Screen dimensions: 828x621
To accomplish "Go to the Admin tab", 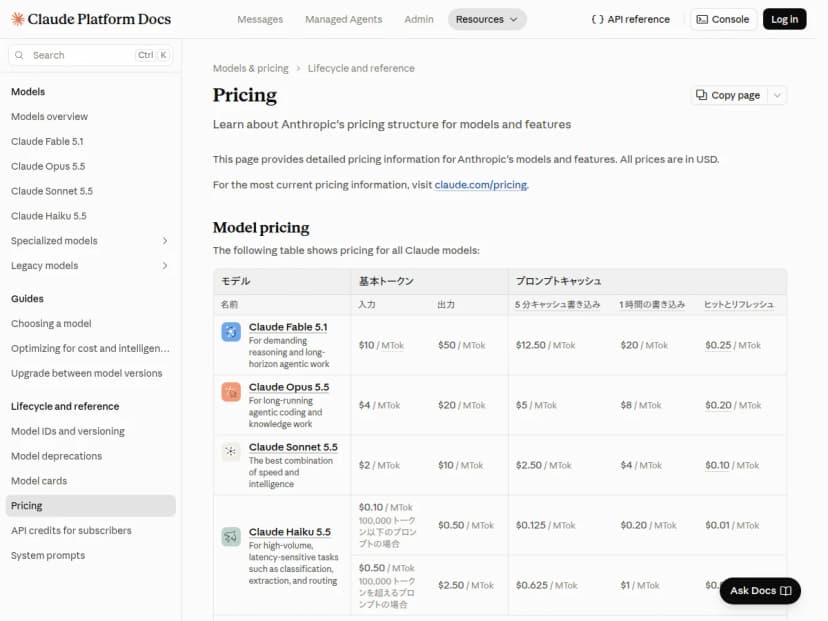I will click(419, 20).
